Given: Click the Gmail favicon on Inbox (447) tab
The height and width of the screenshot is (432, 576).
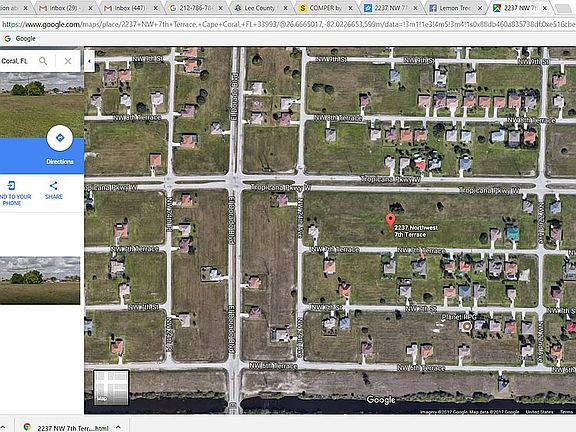Looking at the screenshot, I should coord(108,8).
